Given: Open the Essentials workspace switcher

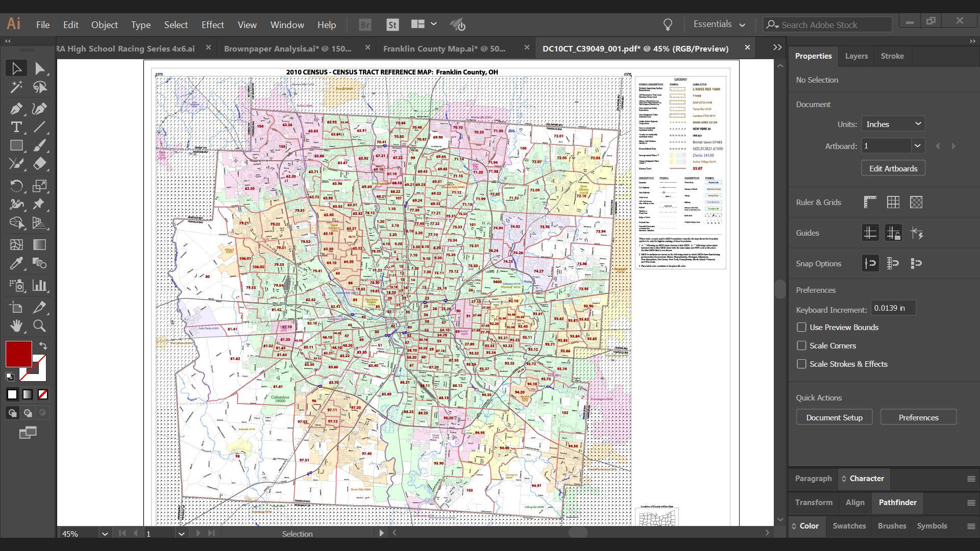Looking at the screenshot, I should (x=719, y=24).
